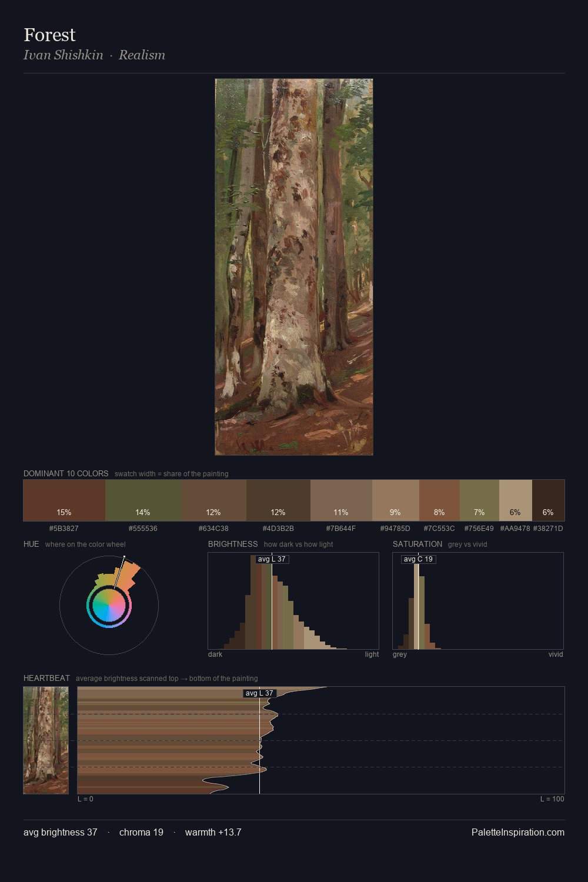This screenshot has height=882, width=588.
Task: Select the #38271D 6% dark swatch
Action: 548,500
